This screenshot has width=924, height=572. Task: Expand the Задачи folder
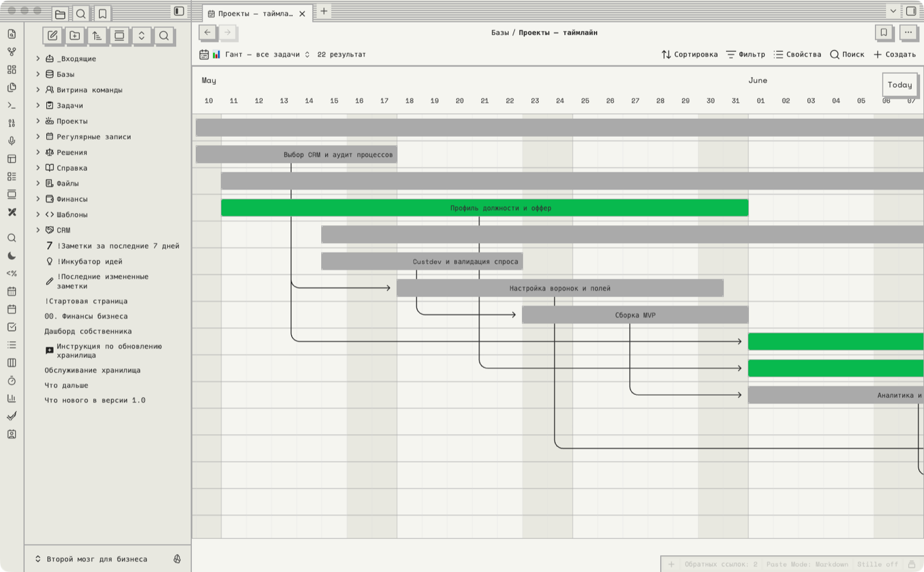pyautogui.click(x=38, y=106)
